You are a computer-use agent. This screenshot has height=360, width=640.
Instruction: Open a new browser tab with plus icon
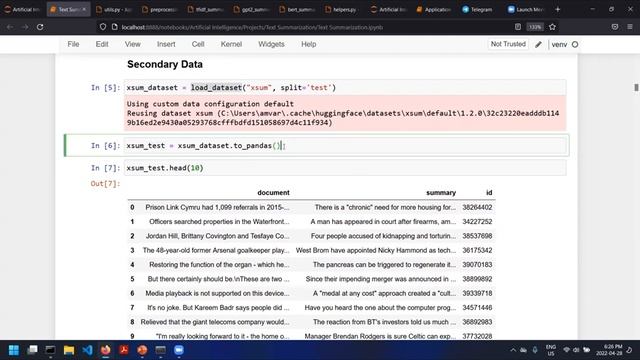tap(558, 9)
